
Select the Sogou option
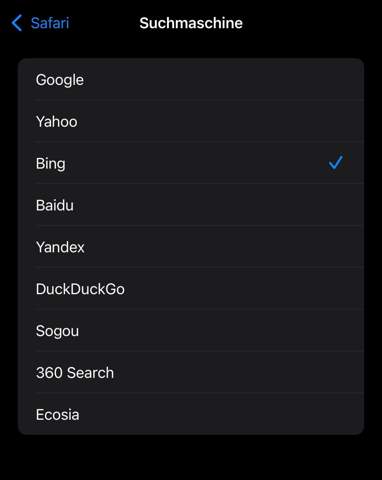[x=191, y=331]
